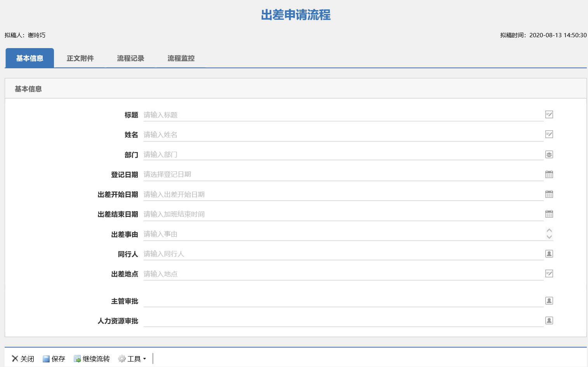Select the 基本信息 tab

pos(29,58)
